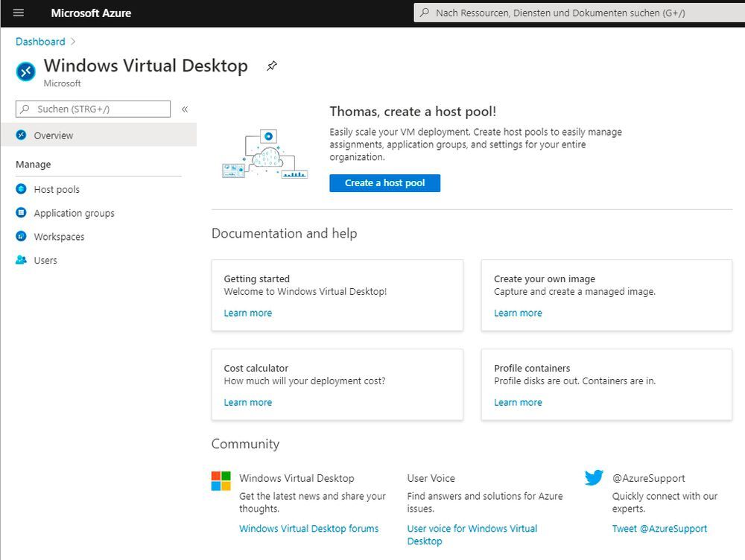The width and height of the screenshot is (745, 560).
Task: Click the Create a host pool button
Action: pyautogui.click(x=384, y=182)
